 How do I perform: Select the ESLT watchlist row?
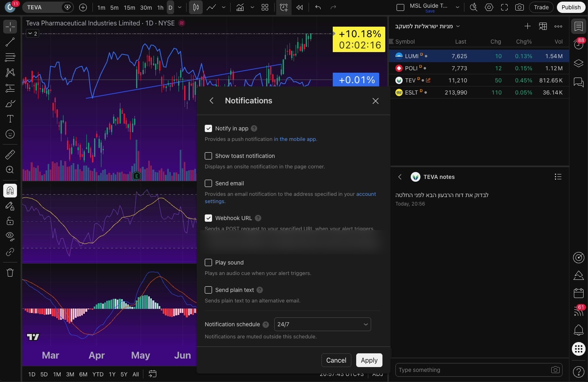(x=479, y=92)
